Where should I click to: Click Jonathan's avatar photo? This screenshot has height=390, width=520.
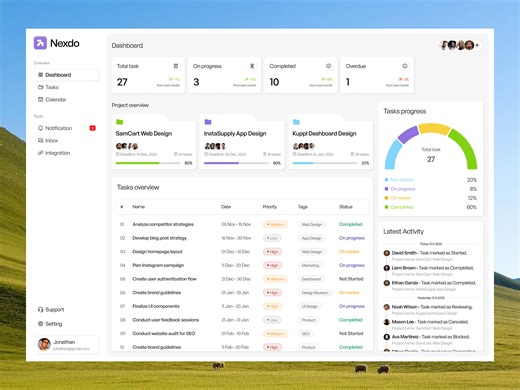(44, 344)
